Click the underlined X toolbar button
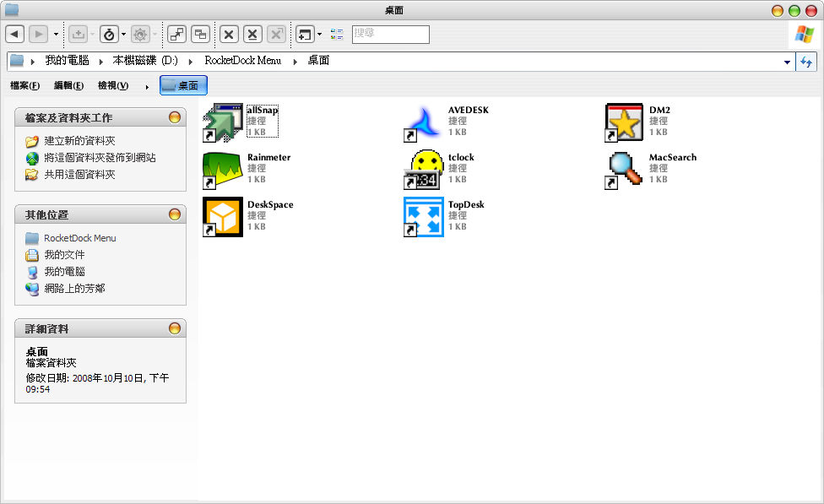 pyautogui.click(x=252, y=35)
